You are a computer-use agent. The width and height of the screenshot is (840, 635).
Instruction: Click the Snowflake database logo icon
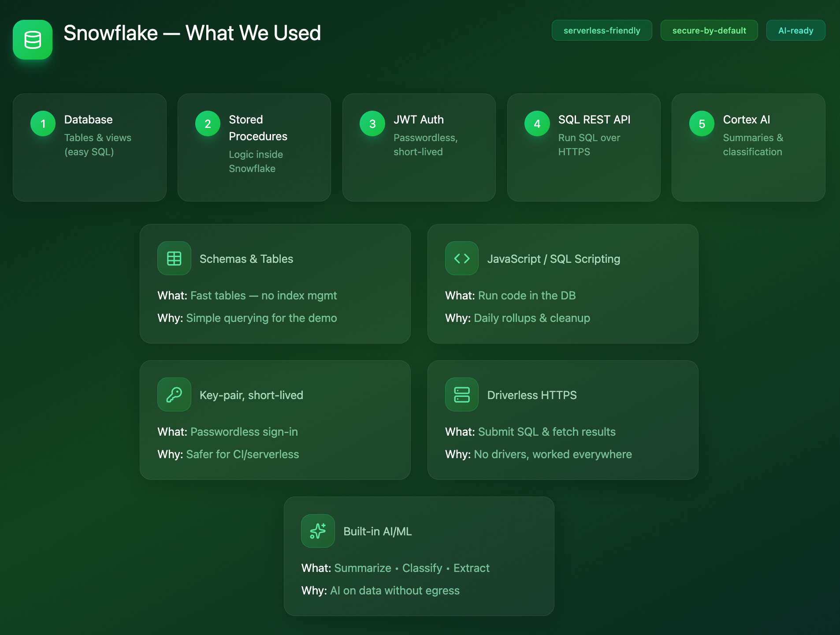point(33,40)
